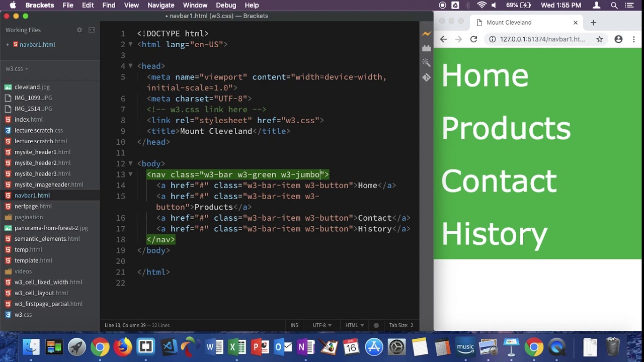Open Chrome's three-dot menu
The height and width of the screenshot is (362, 644).
coord(634,39)
